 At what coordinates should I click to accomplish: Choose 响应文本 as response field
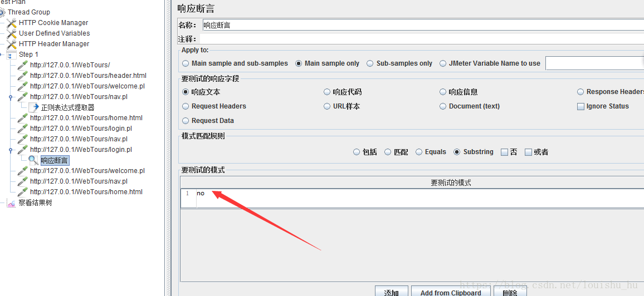pyautogui.click(x=186, y=92)
